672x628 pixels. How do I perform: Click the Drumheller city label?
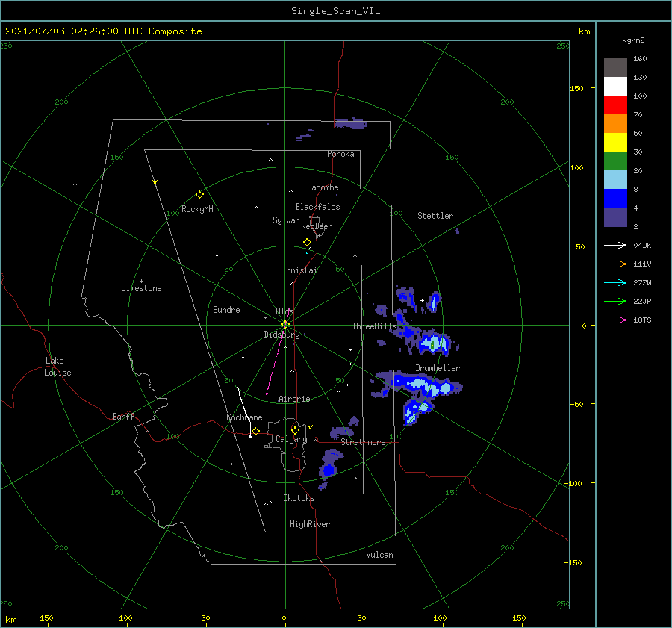pos(438,368)
